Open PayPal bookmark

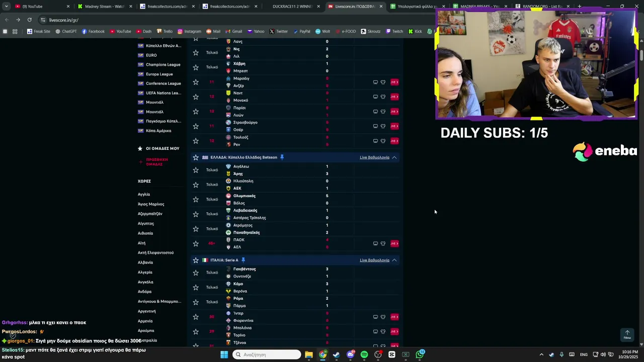[x=301, y=31]
